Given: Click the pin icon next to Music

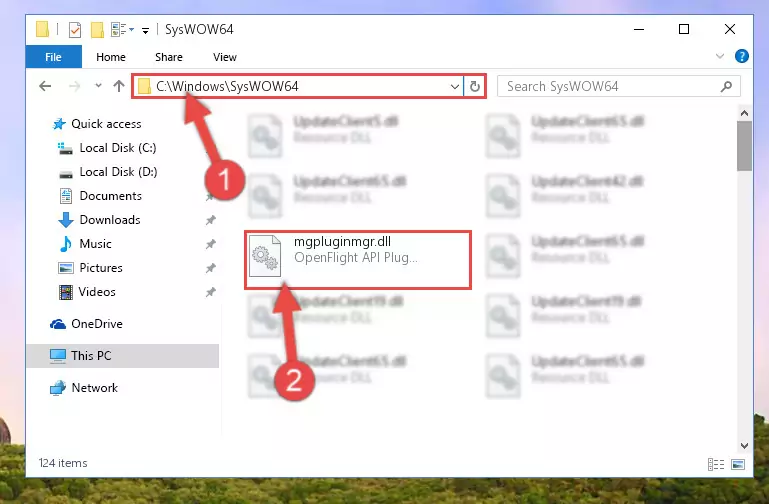Looking at the screenshot, I should tap(210, 244).
